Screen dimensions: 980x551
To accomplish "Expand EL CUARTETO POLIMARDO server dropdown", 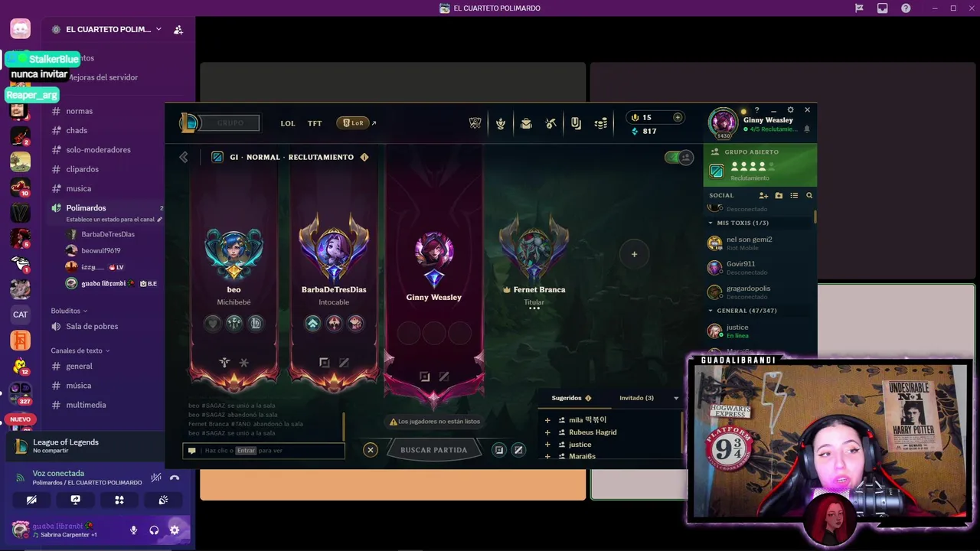I will (x=158, y=29).
